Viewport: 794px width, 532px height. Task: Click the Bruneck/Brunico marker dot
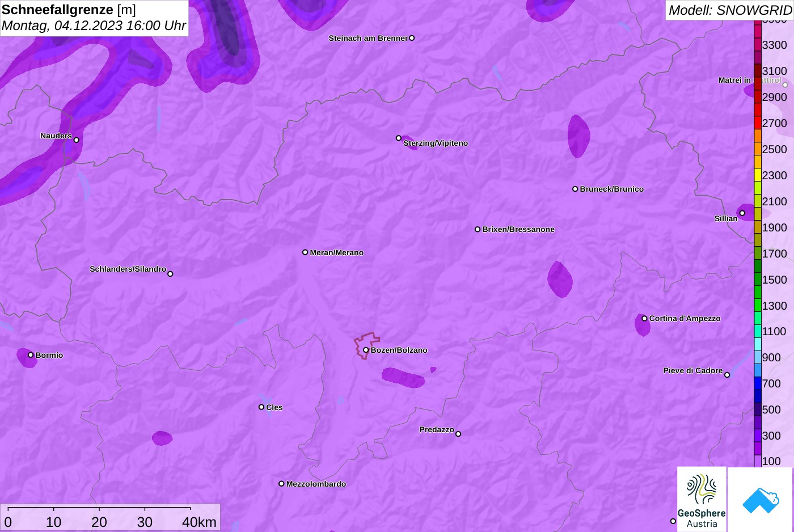(575, 189)
